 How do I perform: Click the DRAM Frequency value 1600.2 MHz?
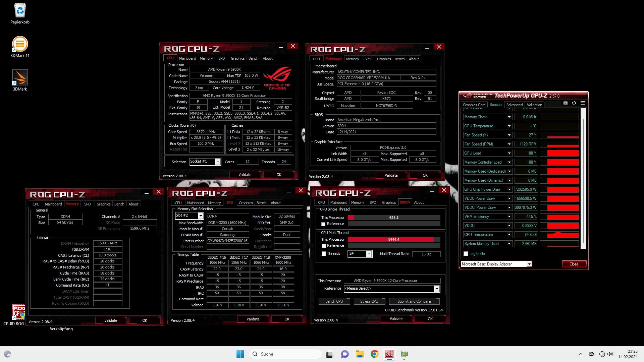(108, 243)
